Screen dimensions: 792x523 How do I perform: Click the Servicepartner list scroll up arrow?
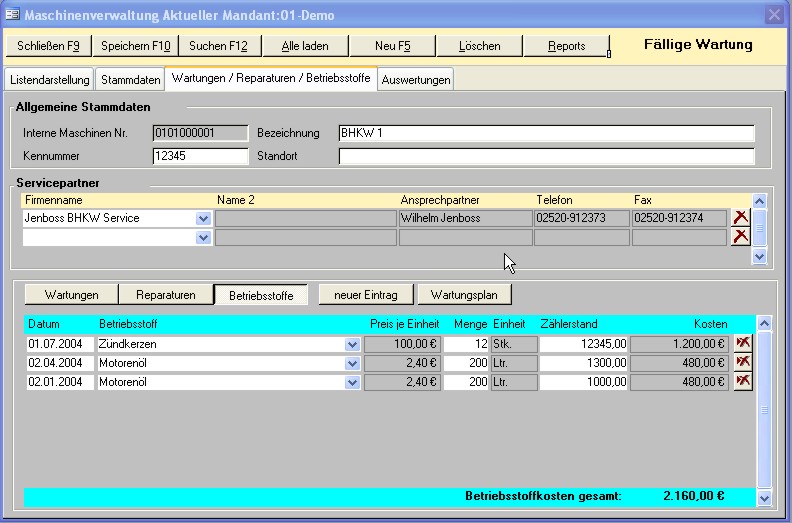click(x=759, y=201)
